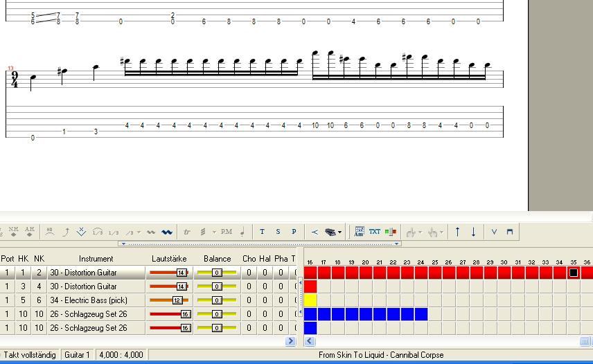Insert a section marker
The height and width of the screenshot is (364, 593).
(x=390, y=232)
